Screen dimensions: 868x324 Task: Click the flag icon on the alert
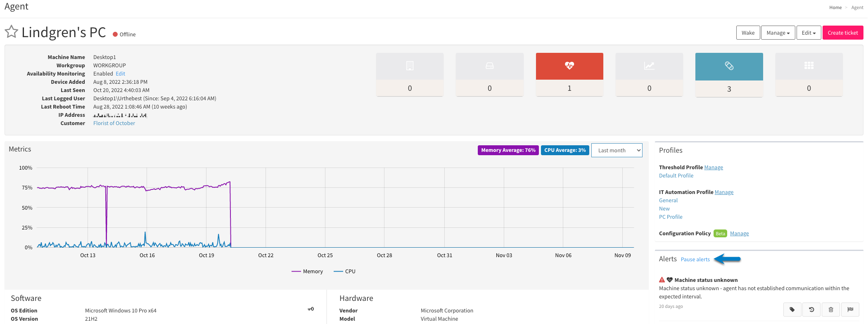850,310
